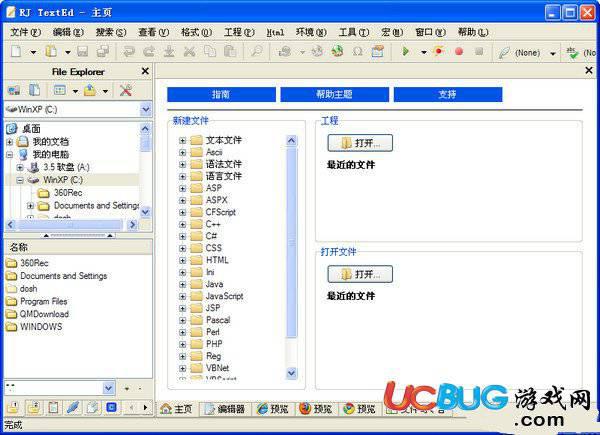Open the dropdown arrow beside Open folder icon
Viewport: 600px width, 435px height.
pos(68,52)
